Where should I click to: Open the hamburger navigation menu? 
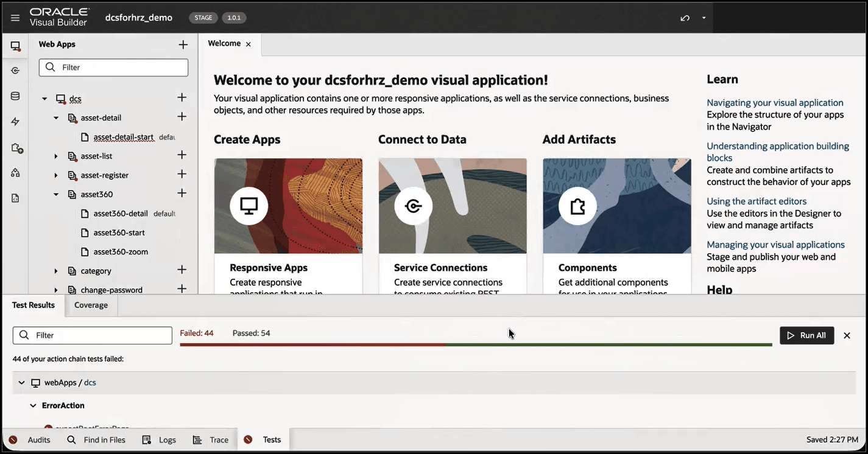pyautogui.click(x=15, y=18)
